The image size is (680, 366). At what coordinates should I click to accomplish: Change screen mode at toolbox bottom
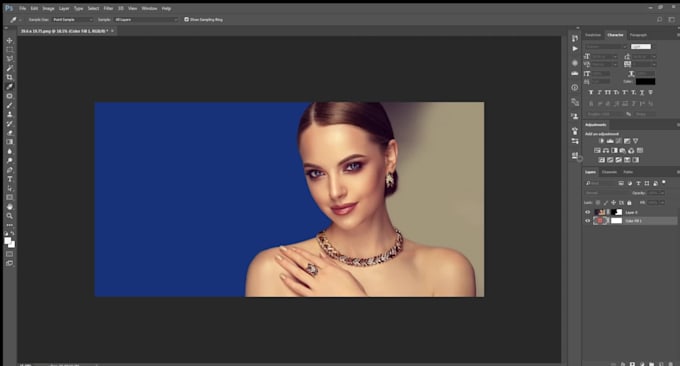[10, 263]
